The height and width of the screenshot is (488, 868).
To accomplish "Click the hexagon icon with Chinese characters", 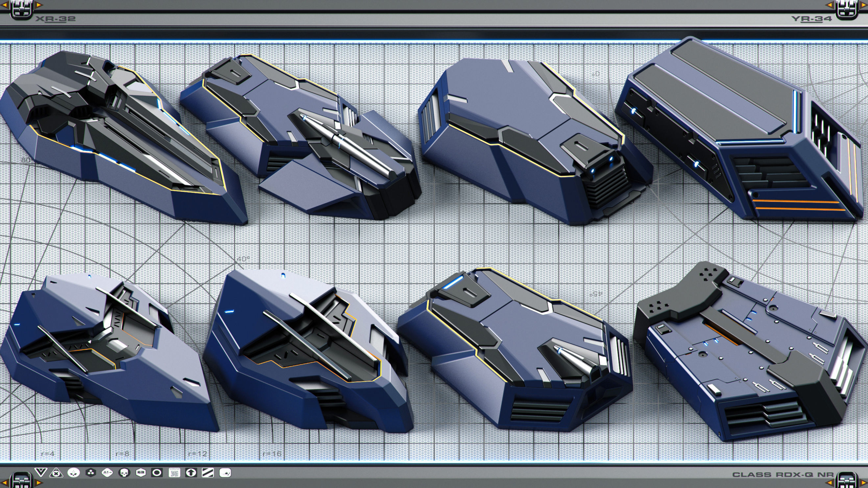I will click(140, 473).
